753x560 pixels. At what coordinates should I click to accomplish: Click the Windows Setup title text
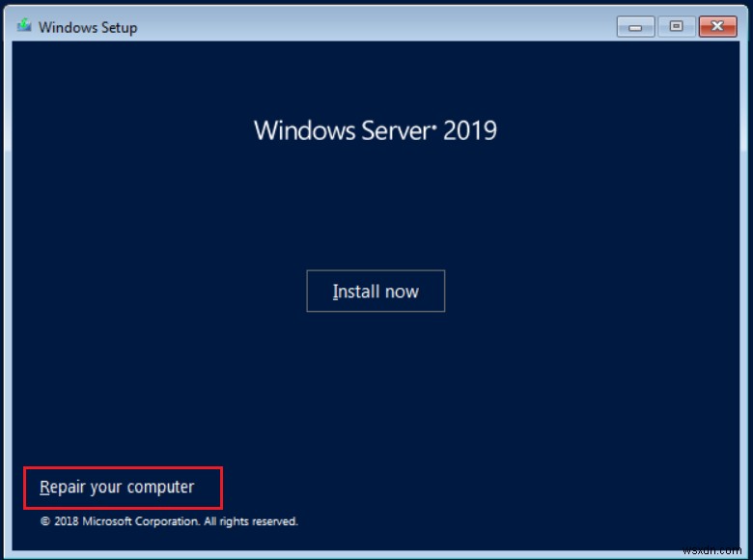coord(88,27)
